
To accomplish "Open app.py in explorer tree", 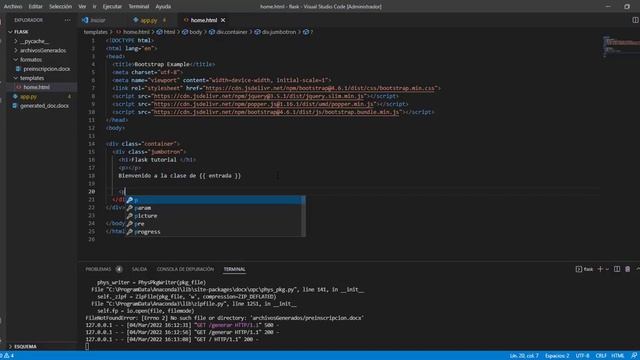I will [28, 97].
